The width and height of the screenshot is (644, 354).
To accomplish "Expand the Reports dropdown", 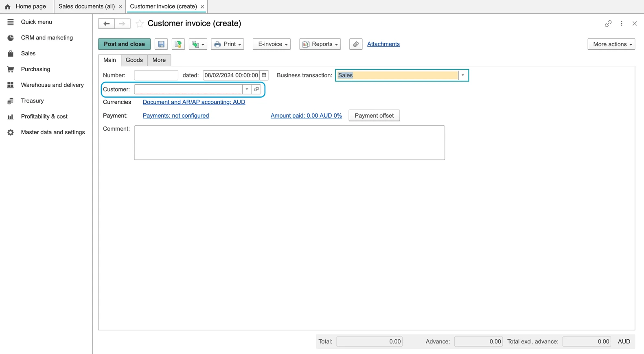I will coord(320,44).
